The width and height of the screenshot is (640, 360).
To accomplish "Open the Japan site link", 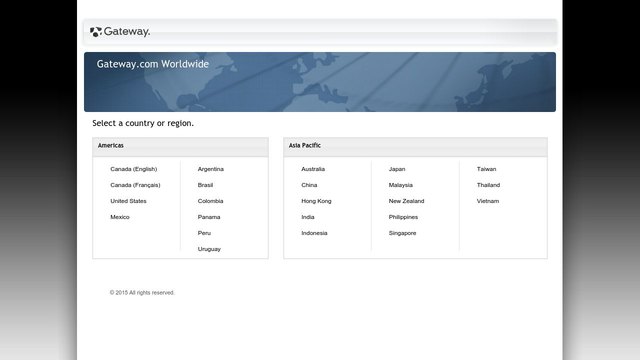I will click(397, 169).
